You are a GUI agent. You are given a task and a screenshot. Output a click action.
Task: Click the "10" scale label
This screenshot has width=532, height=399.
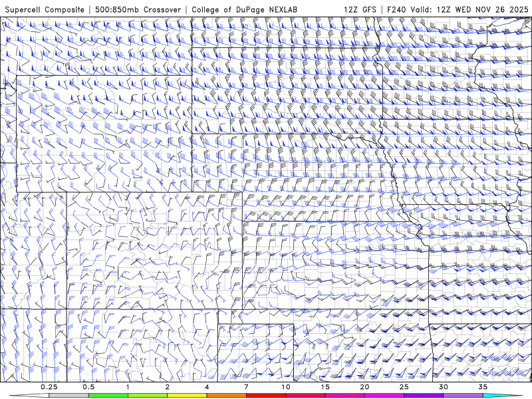point(286,387)
